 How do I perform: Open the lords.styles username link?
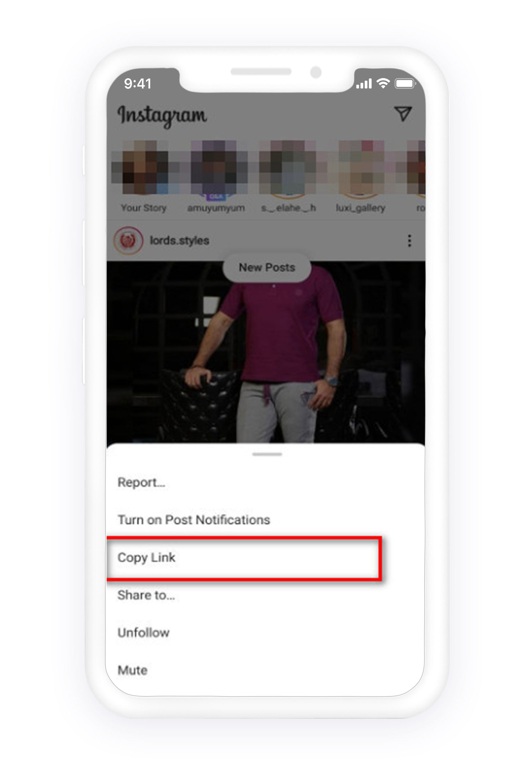[179, 241]
